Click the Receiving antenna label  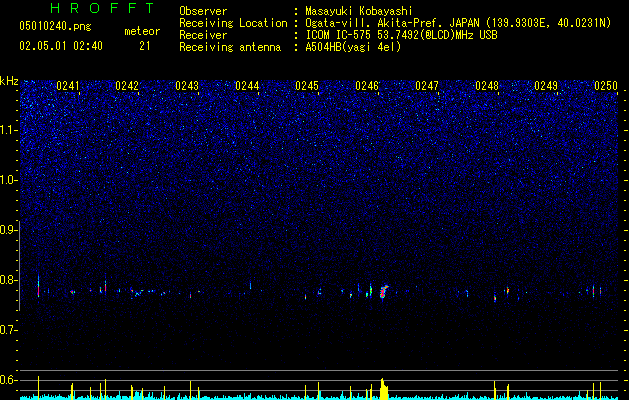click(x=230, y=47)
